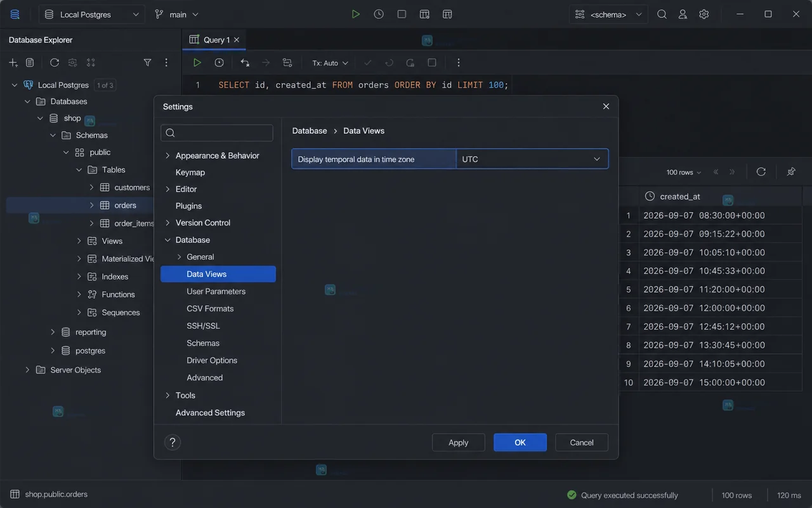Open the <schema> selector dropdown
The image size is (812, 508).
point(608,14)
